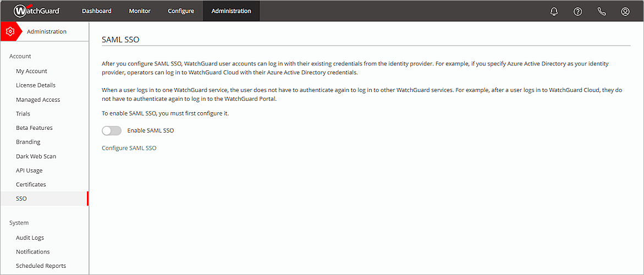Click the red Administration gear icon
This screenshot has width=644, height=275.
point(10,31)
